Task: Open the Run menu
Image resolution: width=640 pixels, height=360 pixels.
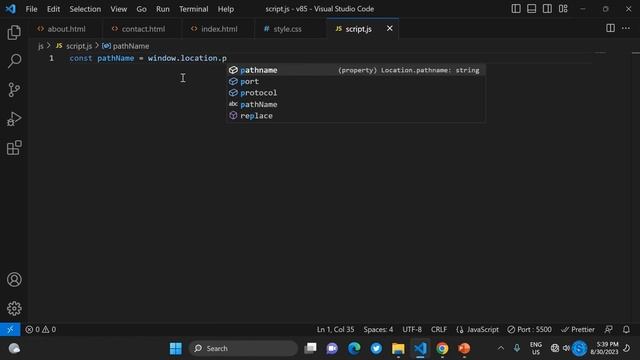Action: click(x=162, y=9)
